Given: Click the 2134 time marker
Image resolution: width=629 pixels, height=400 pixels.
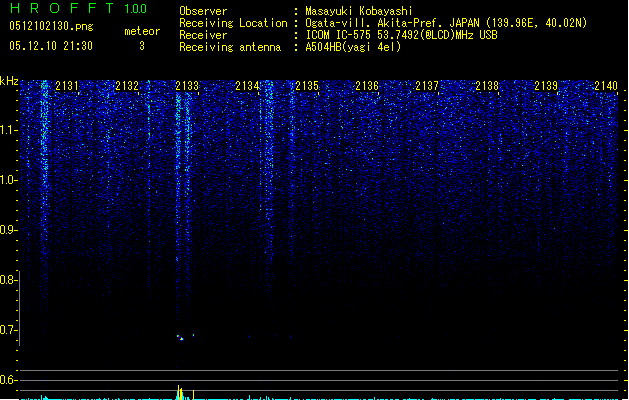Looking at the screenshot, I should [x=247, y=86].
